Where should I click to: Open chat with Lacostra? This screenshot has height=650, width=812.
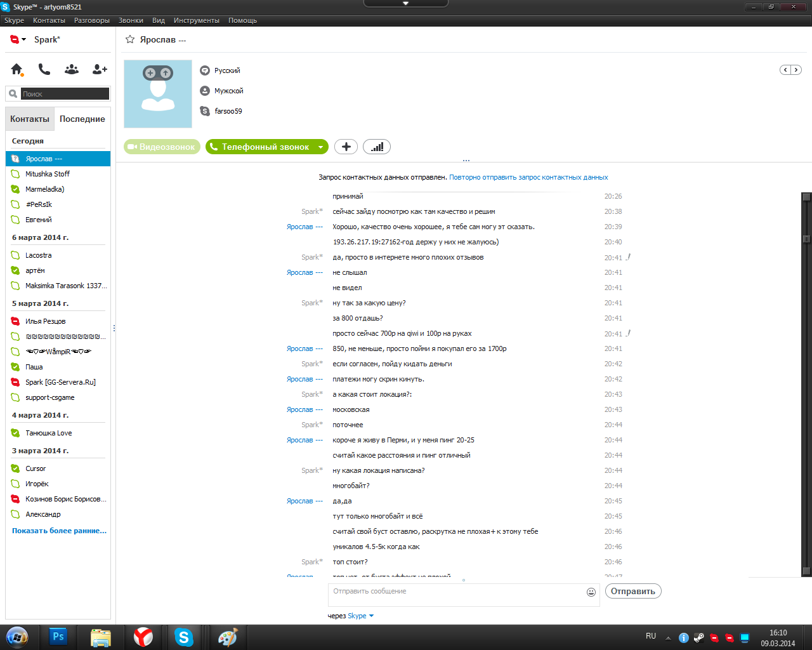point(58,255)
